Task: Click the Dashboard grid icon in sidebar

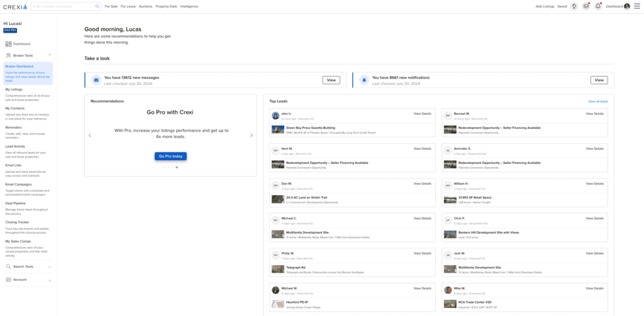Action: (x=8, y=44)
